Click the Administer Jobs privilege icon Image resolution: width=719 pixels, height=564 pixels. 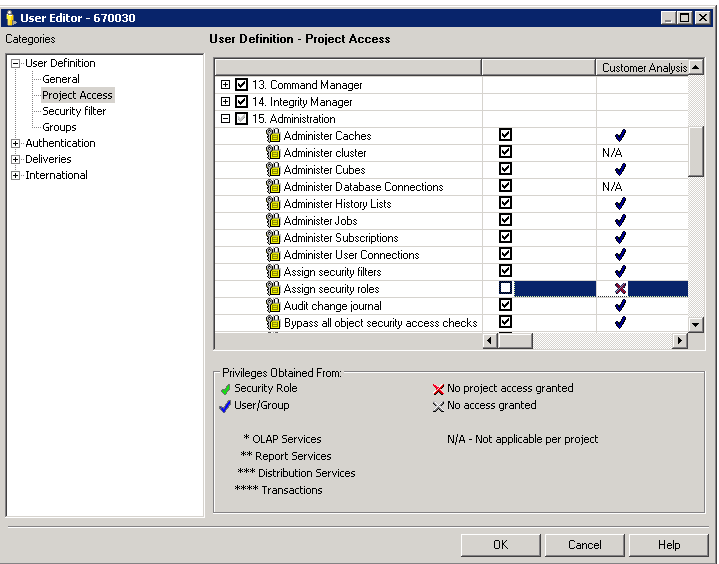[x=273, y=221]
